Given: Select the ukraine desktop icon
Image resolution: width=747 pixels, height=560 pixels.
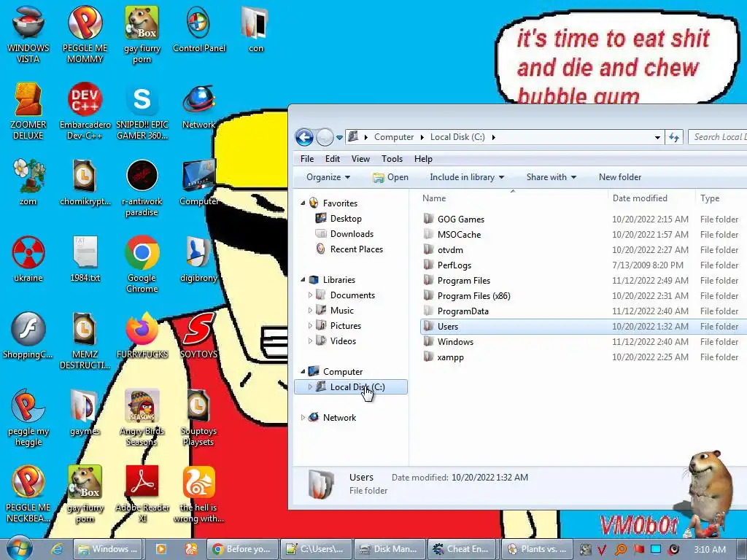Looking at the screenshot, I should (x=28, y=259).
